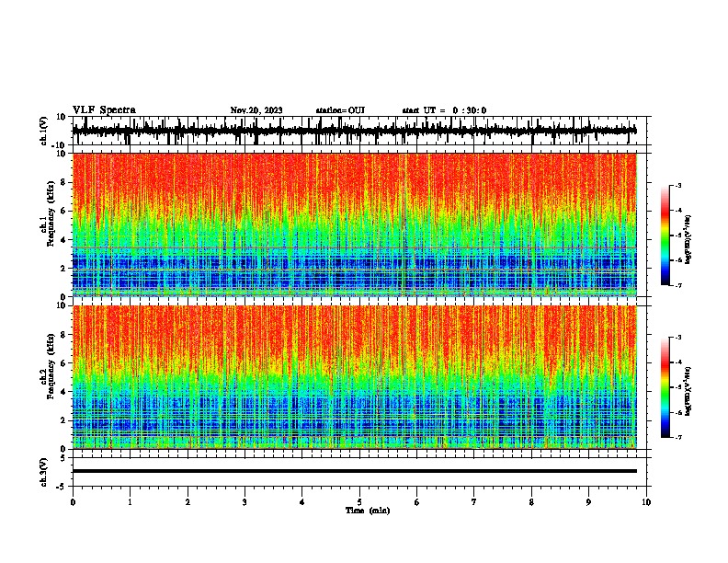Image resolution: width=728 pixels, height=563 pixels.
Task: Click inside the ch.2 spectrogram panel
Action: [x=354, y=377]
